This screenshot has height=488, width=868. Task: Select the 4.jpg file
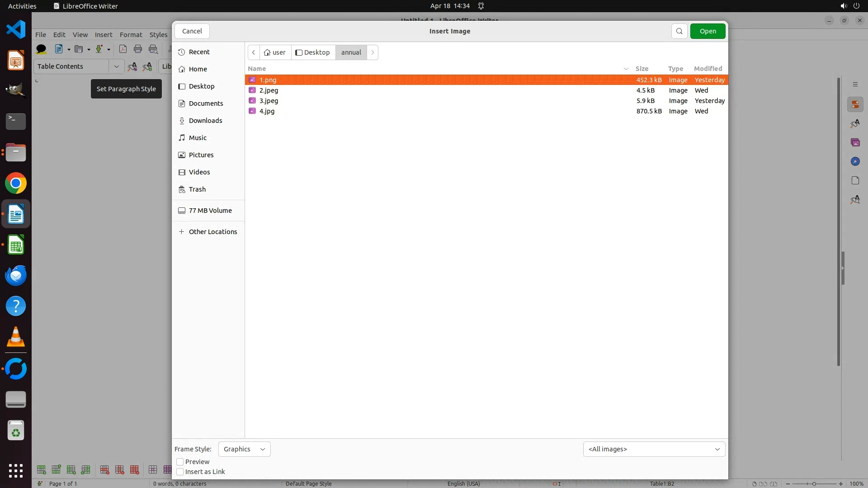267,111
